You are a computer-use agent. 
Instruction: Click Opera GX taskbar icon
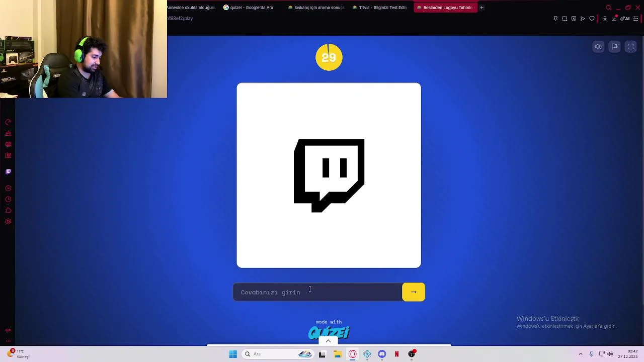coord(352,354)
